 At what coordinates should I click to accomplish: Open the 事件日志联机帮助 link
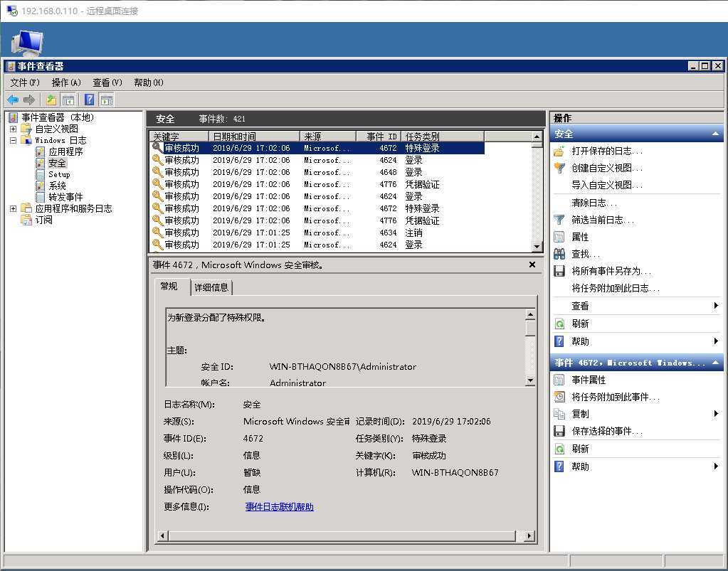[279, 507]
